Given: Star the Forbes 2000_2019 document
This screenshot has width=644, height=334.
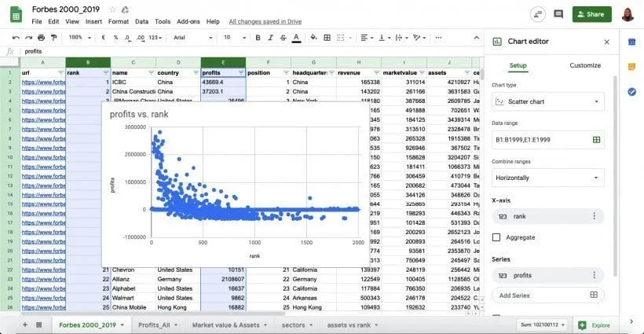Looking at the screenshot, I should coord(112,9).
